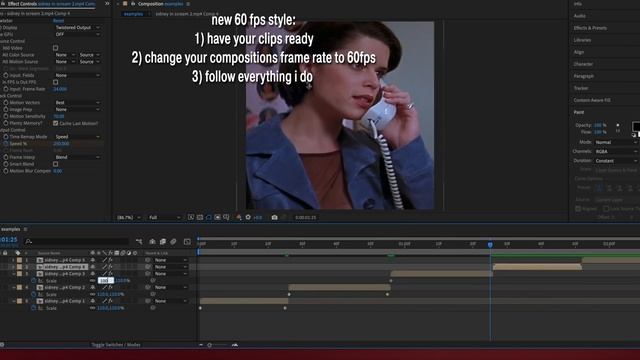
Task: Open the Time Remap Mode dropdown
Action: pyautogui.click(x=77, y=137)
